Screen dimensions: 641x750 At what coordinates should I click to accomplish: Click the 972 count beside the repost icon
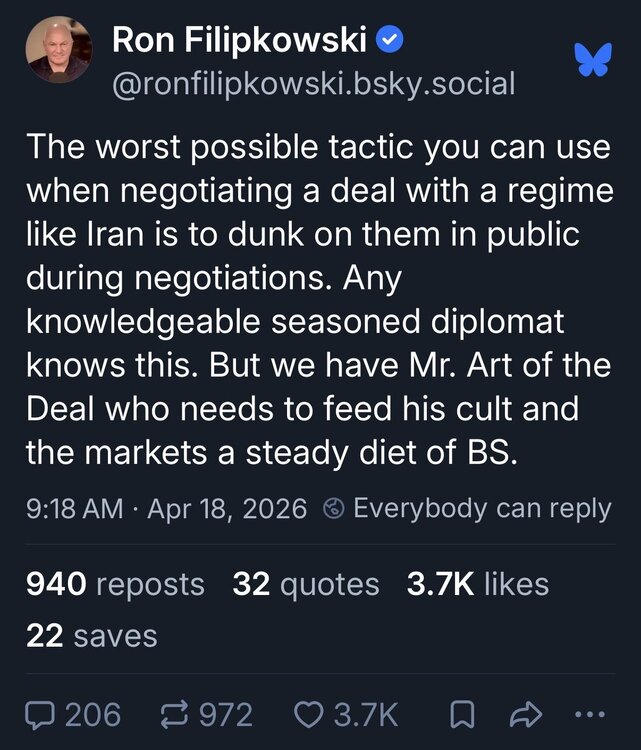[x=226, y=714]
